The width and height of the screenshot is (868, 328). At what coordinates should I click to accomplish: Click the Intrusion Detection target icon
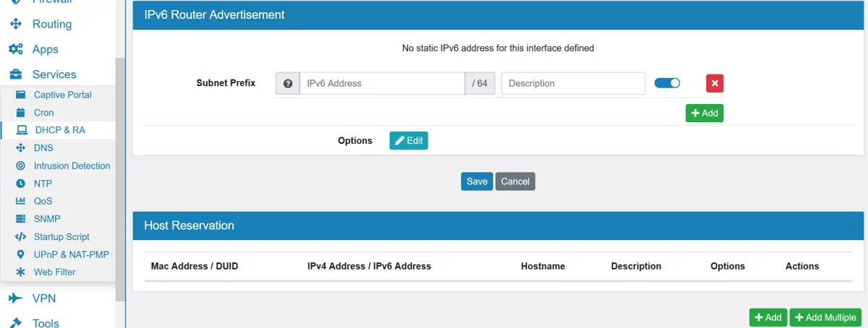click(x=20, y=165)
